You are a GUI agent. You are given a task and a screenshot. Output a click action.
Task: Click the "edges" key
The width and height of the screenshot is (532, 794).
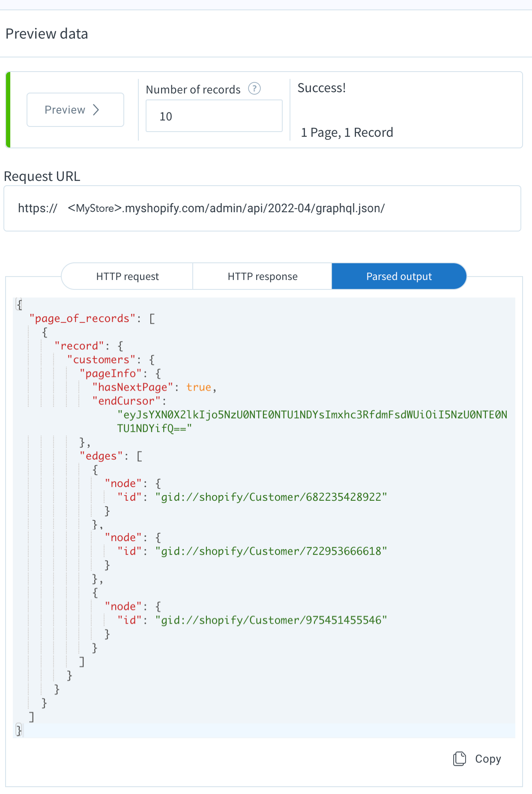point(101,456)
